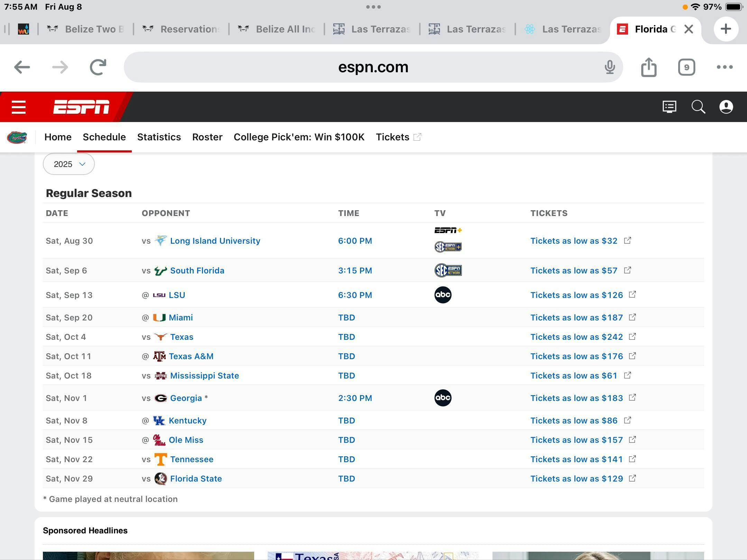This screenshot has width=747, height=560.
Task: Click the Texas Longhorns logo
Action: [160, 337]
